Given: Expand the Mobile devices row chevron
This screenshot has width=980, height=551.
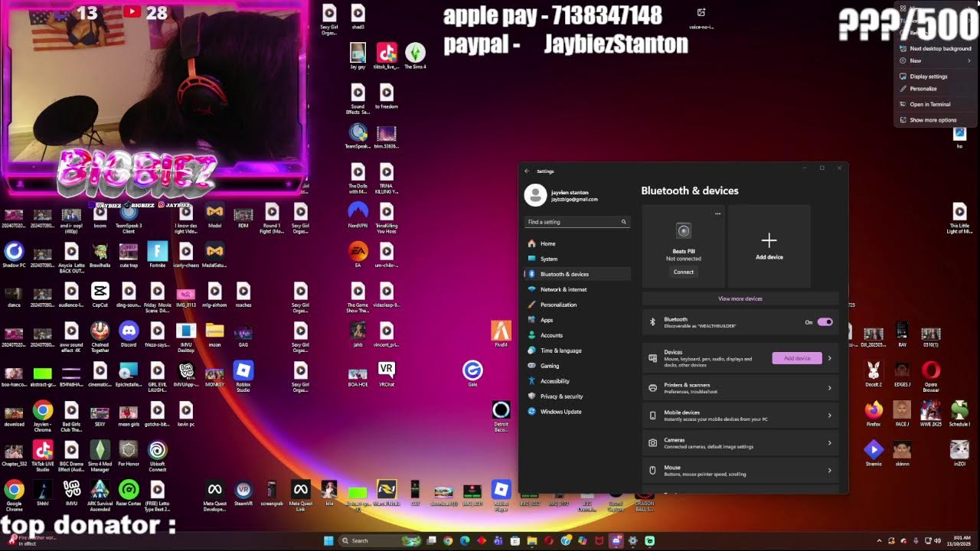Looking at the screenshot, I should point(829,416).
